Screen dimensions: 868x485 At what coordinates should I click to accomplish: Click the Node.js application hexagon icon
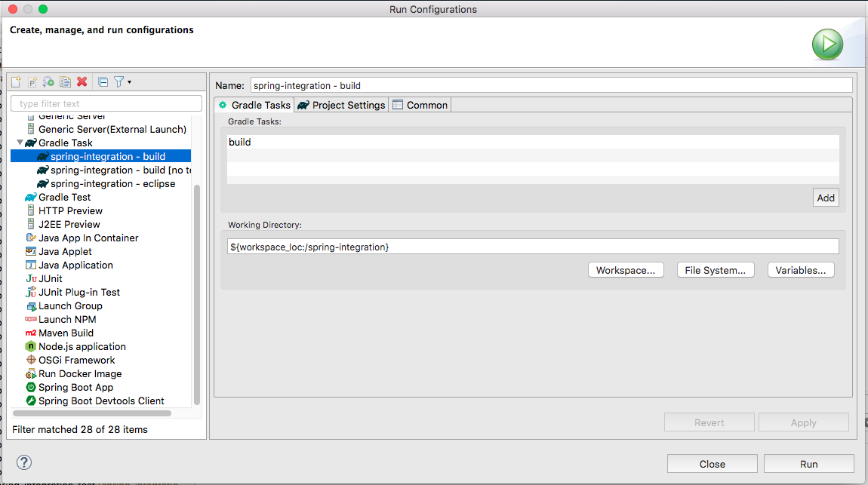point(31,347)
